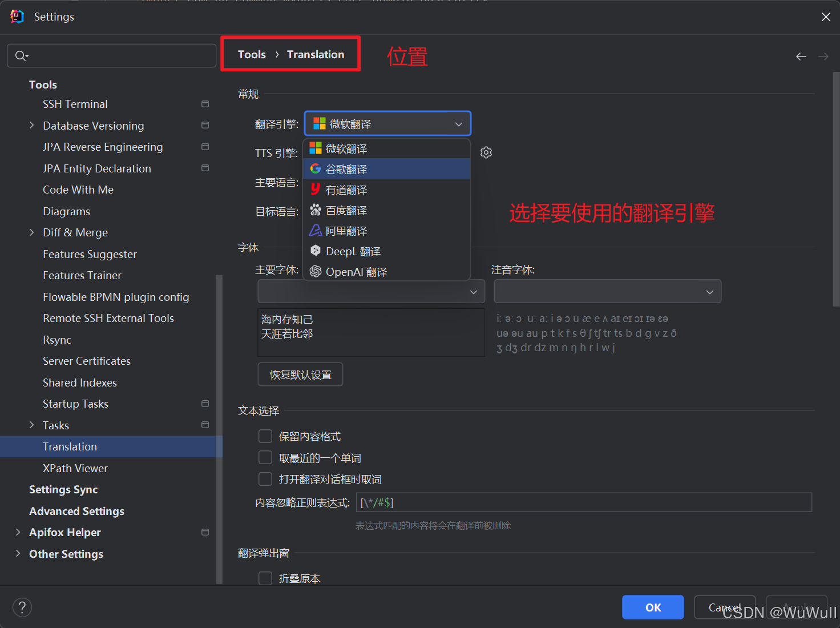Select Rsync in the tree

[57, 340]
